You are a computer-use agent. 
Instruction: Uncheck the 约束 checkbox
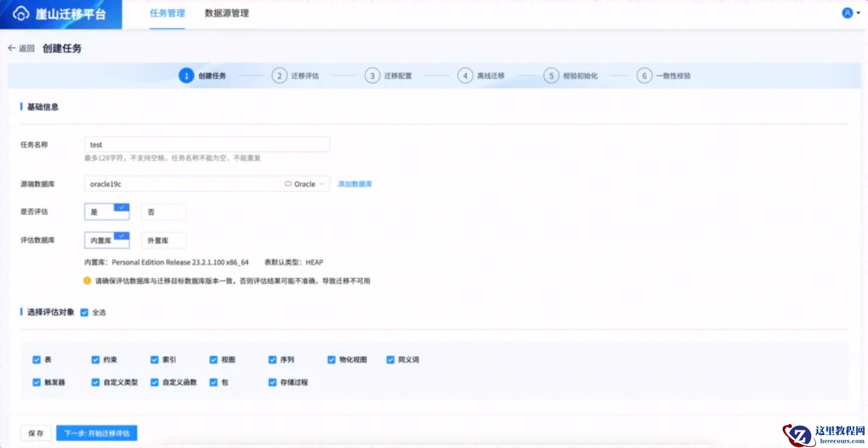(96, 360)
